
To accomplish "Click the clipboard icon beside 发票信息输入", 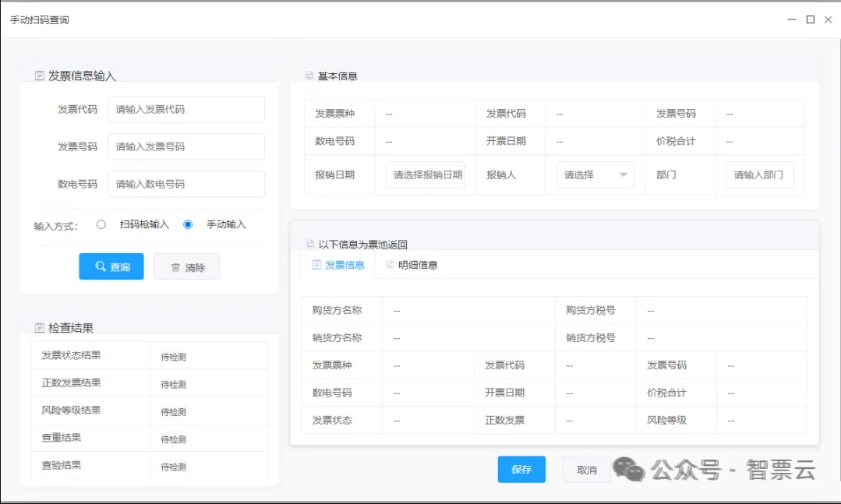I will tap(39, 76).
